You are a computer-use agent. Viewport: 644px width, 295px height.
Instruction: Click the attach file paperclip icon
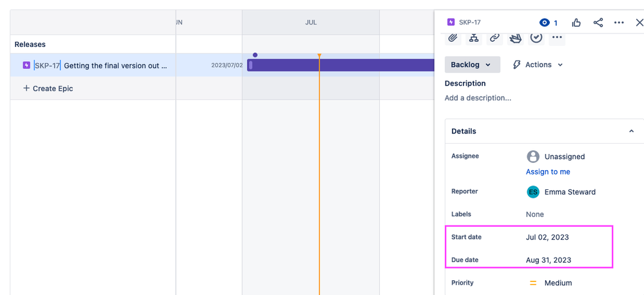453,38
